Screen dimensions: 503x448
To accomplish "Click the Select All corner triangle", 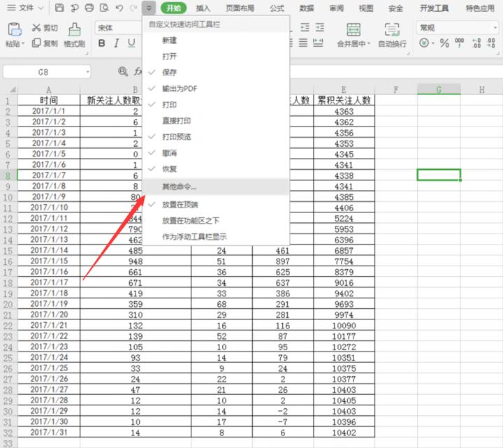I will (12, 89).
